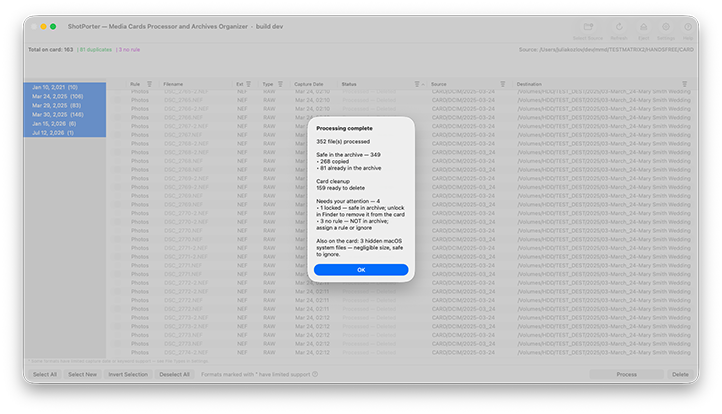Click the Status column filter icon

coord(417,84)
